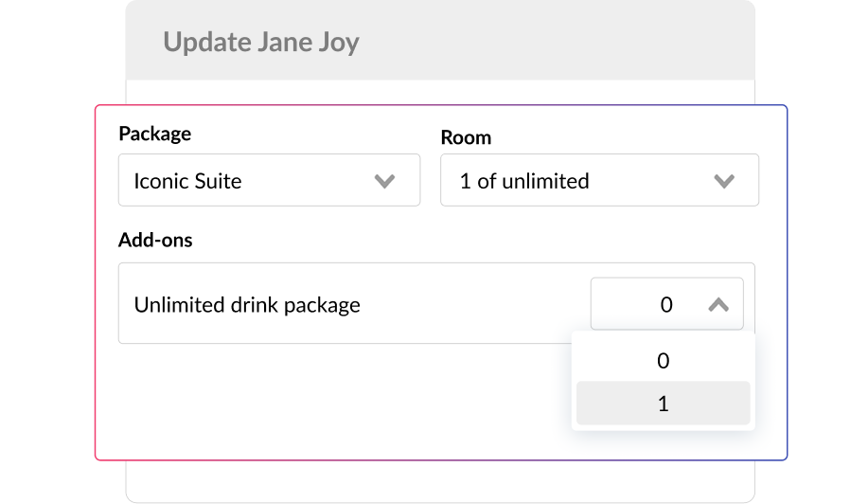Click the current 0 value in the quantity box
Image resolution: width=868 pixels, height=504 pixels.
(x=666, y=304)
